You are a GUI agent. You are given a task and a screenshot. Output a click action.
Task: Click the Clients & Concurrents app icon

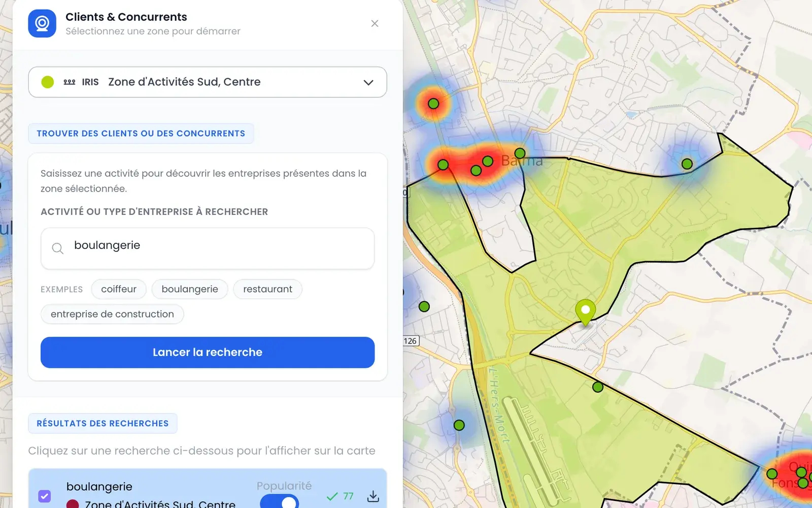click(x=42, y=23)
